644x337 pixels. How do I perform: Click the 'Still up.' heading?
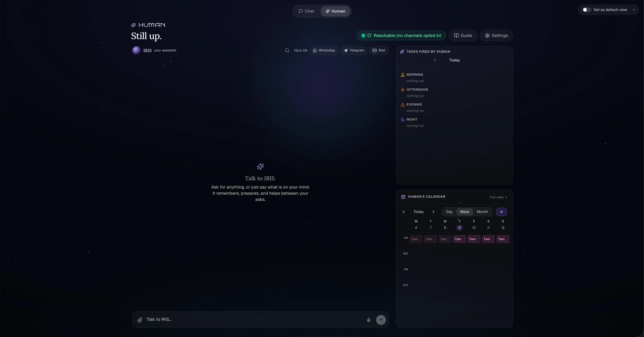(147, 36)
